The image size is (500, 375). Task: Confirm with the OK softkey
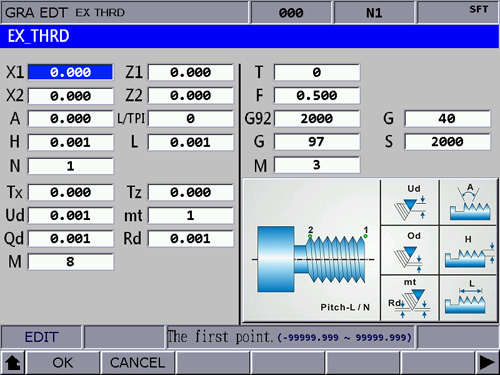(x=63, y=363)
